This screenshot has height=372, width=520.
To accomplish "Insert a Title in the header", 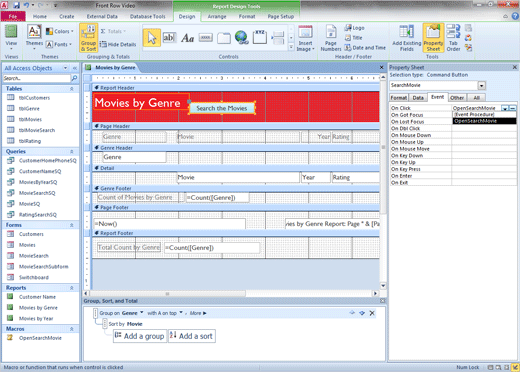I will [x=354, y=38].
